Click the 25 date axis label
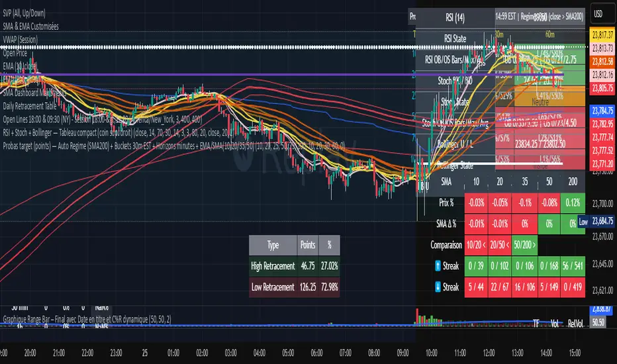This screenshot has height=364, width=617. point(145,353)
